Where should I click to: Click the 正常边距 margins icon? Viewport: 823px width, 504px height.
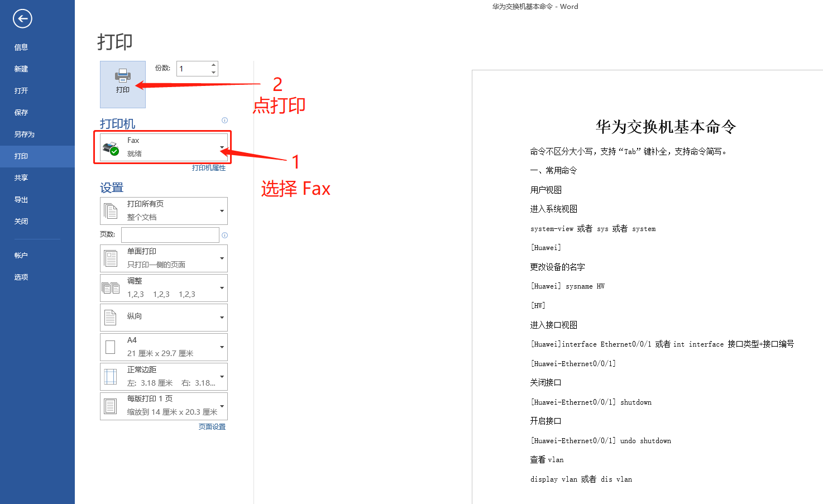click(111, 376)
